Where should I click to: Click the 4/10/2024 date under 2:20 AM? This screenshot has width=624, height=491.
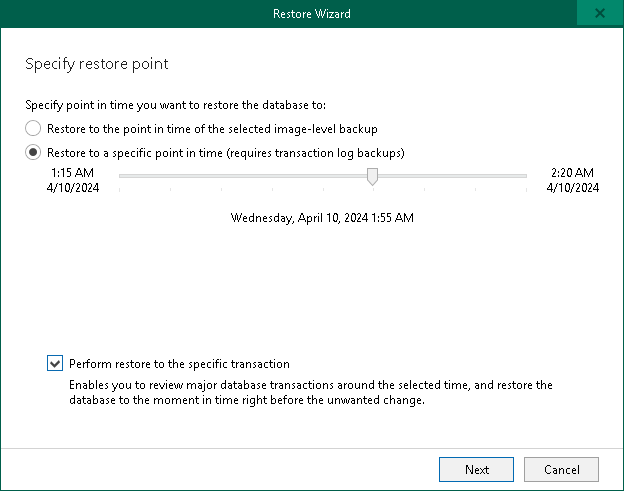click(574, 187)
